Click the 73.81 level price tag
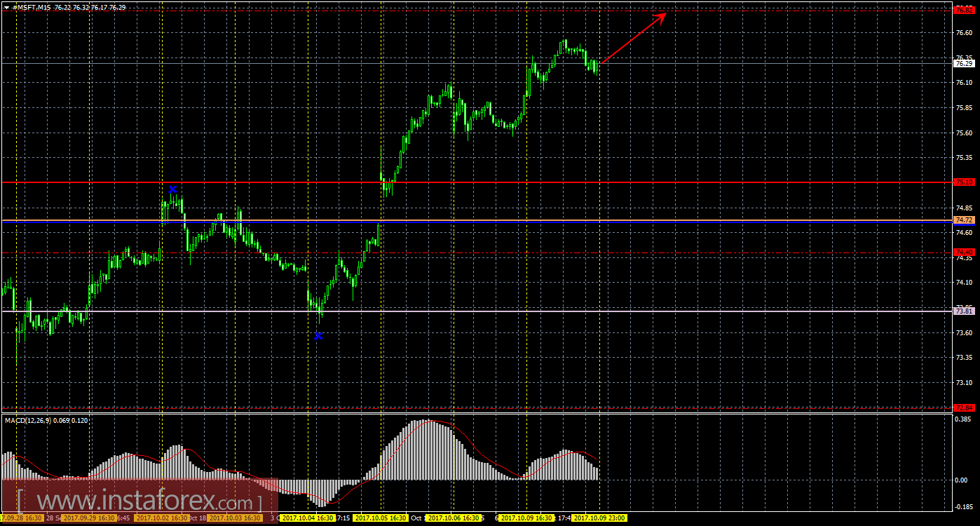The width and height of the screenshot is (980, 526). point(964,311)
